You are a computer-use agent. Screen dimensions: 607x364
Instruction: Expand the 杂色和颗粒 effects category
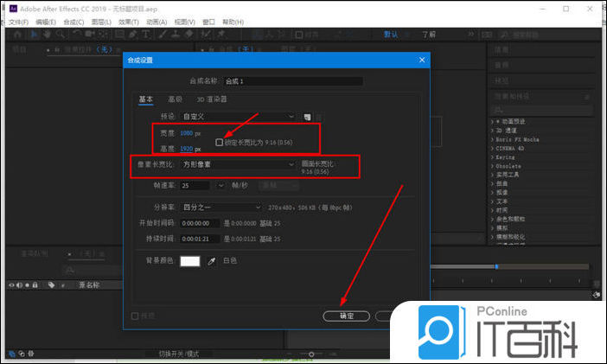point(492,219)
